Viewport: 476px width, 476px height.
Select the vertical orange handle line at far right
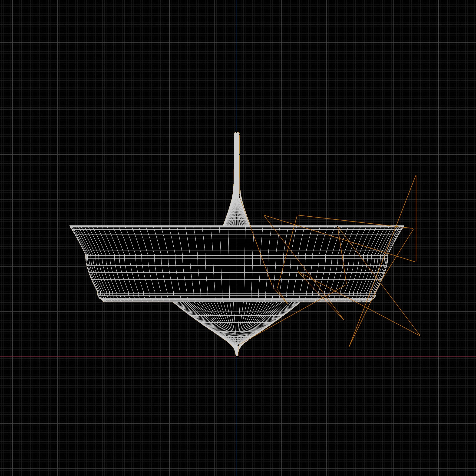click(x=416, y=218)
